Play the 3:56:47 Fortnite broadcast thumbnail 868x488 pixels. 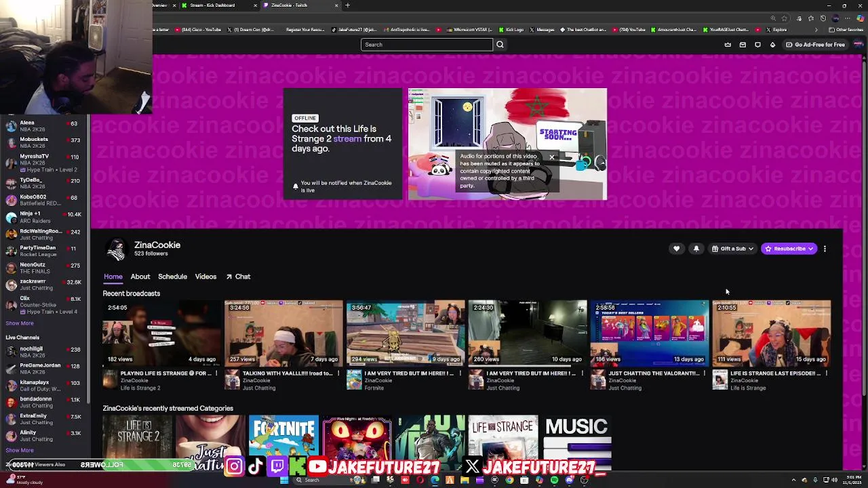tap(406, 333)
